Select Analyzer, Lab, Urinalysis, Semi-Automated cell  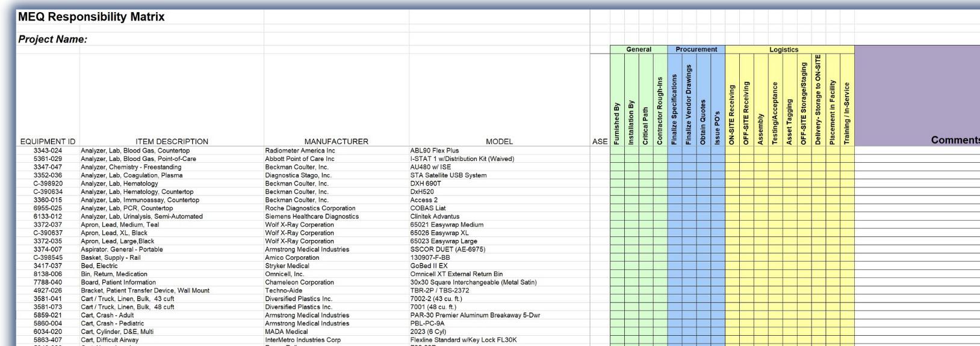coord(141,216)
